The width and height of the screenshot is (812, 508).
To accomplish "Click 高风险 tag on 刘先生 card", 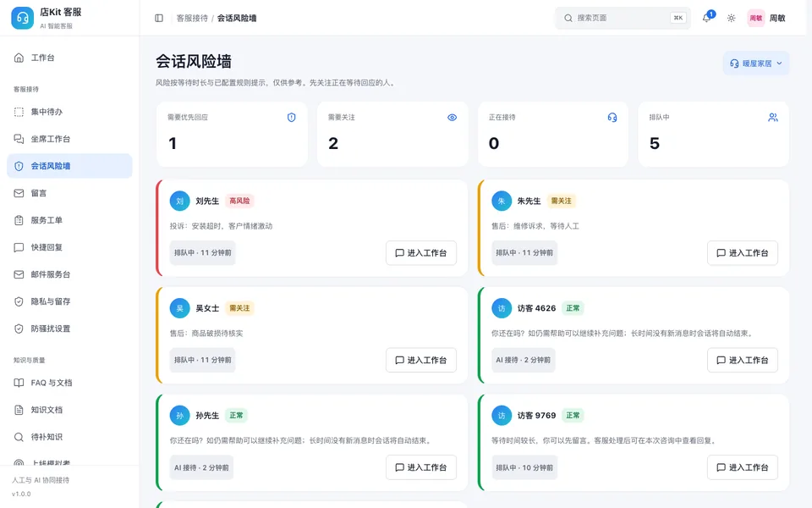I will [x=239, y=202].
